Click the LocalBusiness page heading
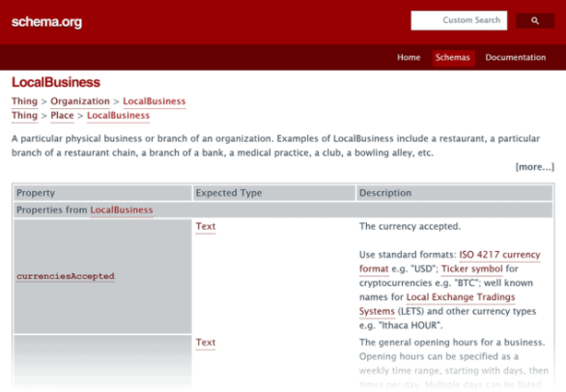The height and width of the screenshot is (392, 566). coord(56,82)
